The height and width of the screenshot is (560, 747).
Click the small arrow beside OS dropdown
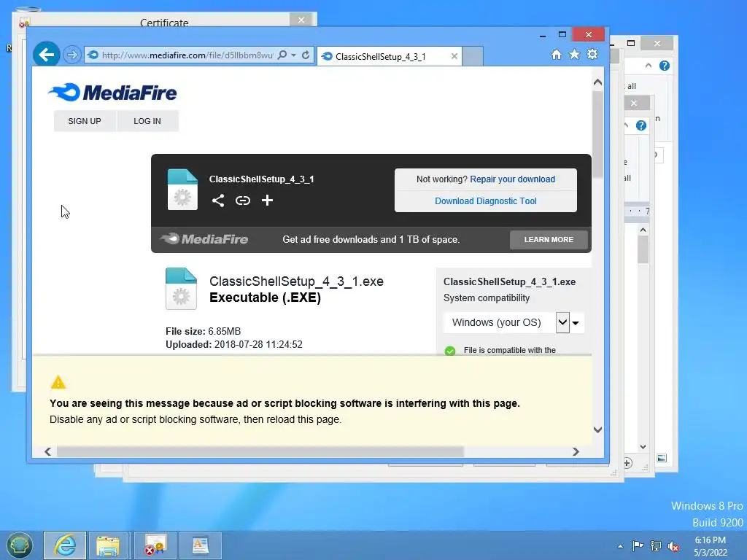click(x=576, y=323)
